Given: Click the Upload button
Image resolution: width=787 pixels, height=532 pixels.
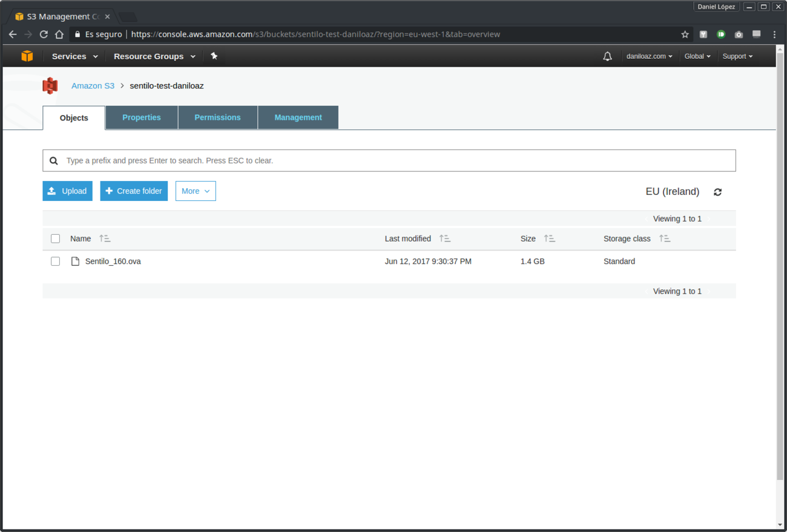Looking at the screenshot, I should point(67,191).
